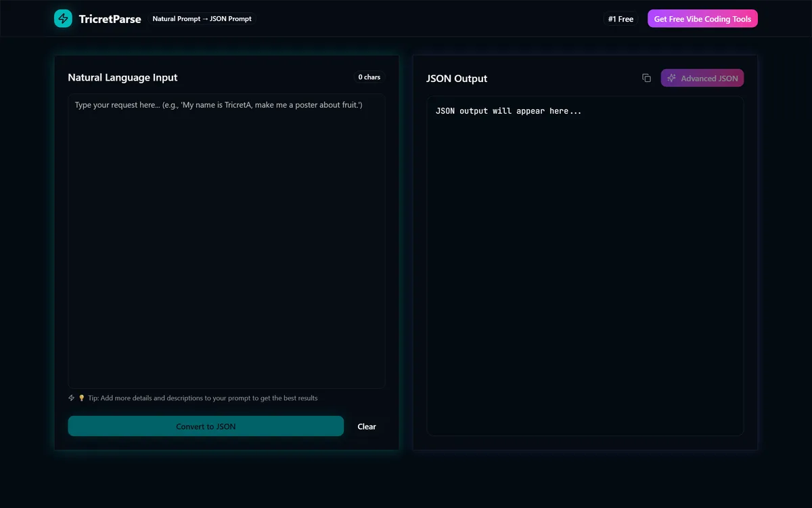This screenshot has width=812, height=508.
Task: Click the Advanced JSON button
Action: (702, 79)
